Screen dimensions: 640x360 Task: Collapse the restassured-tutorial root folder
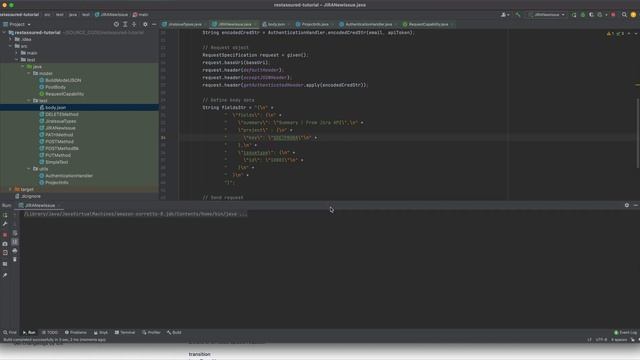click(x=4, y=33)
